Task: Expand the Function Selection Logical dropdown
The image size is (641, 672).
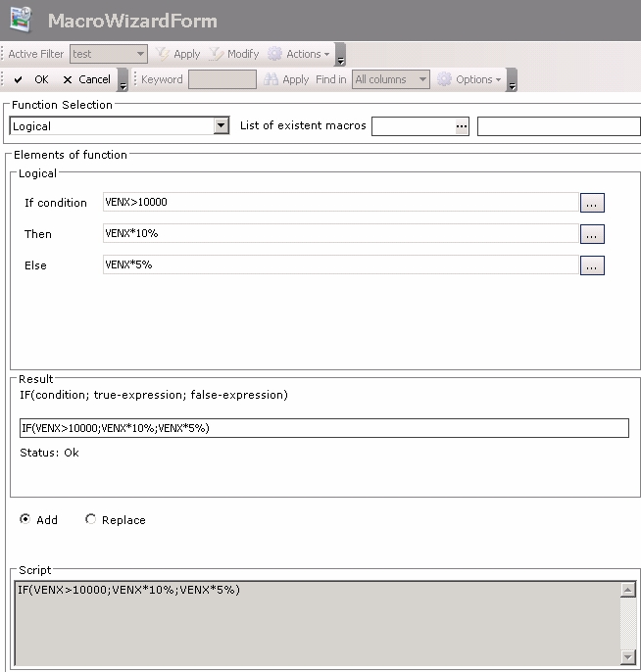Action: (x=221, y=125)
